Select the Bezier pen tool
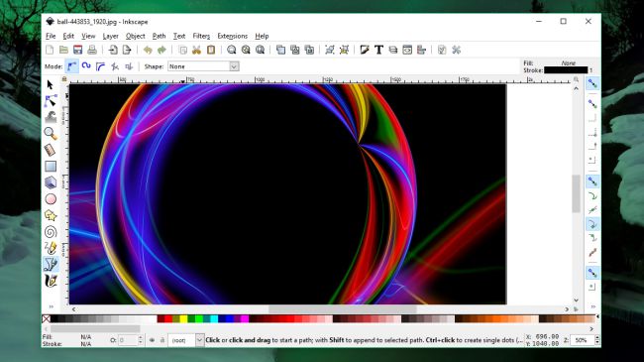644x362 pixels. [x=51, y=265]
